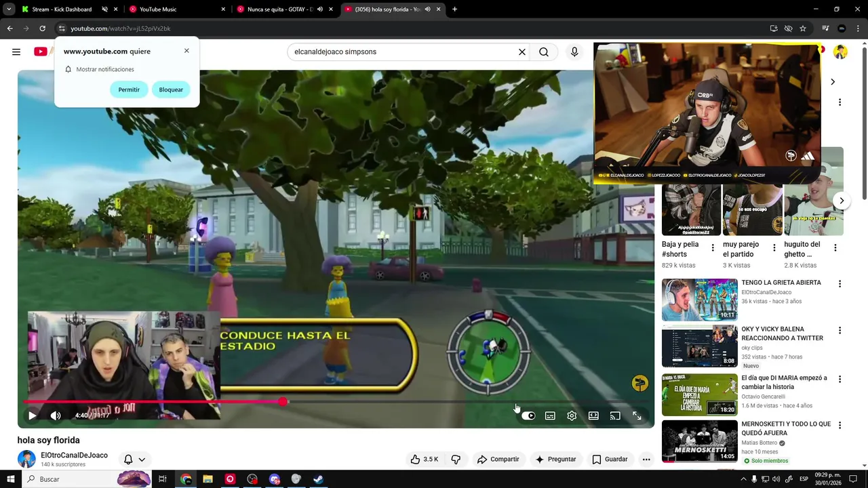The width and height of the screenshot is (868, 488).
Task: Reload the page
Action: (42, 28)
